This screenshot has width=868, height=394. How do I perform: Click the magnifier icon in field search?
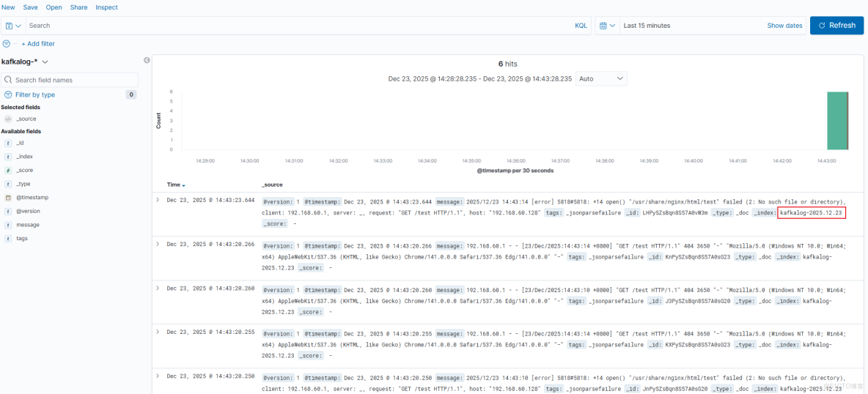click(x=9, y=81)
